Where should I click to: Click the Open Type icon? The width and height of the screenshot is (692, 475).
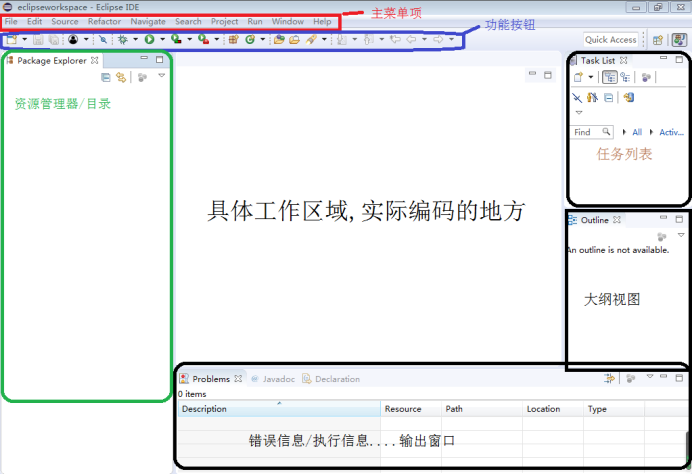[279, 40]
